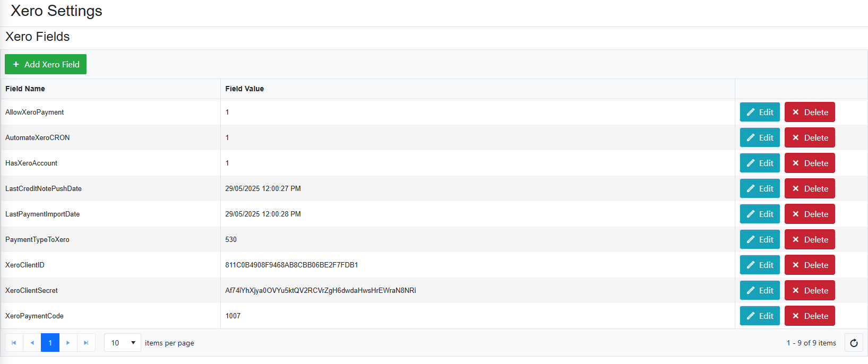Click the Xero Settings page title
Image resolution: width=868 pixels, height=364 pixels.
coord(56,11)
